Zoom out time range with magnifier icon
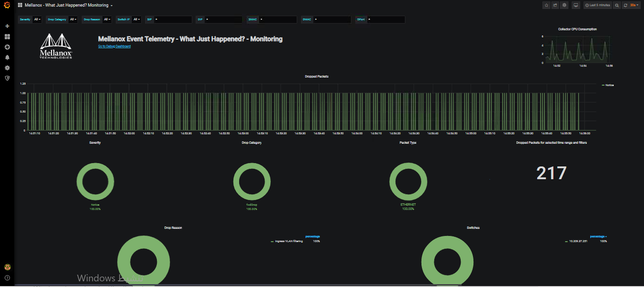644x287 pixels. pos(617,5)
